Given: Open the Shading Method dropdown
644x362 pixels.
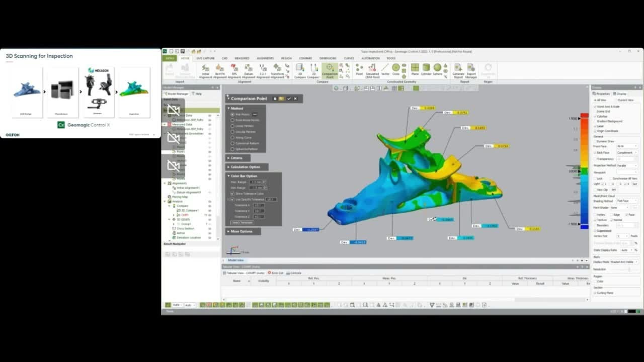Looking at the screenshot, I should point(627,201).
